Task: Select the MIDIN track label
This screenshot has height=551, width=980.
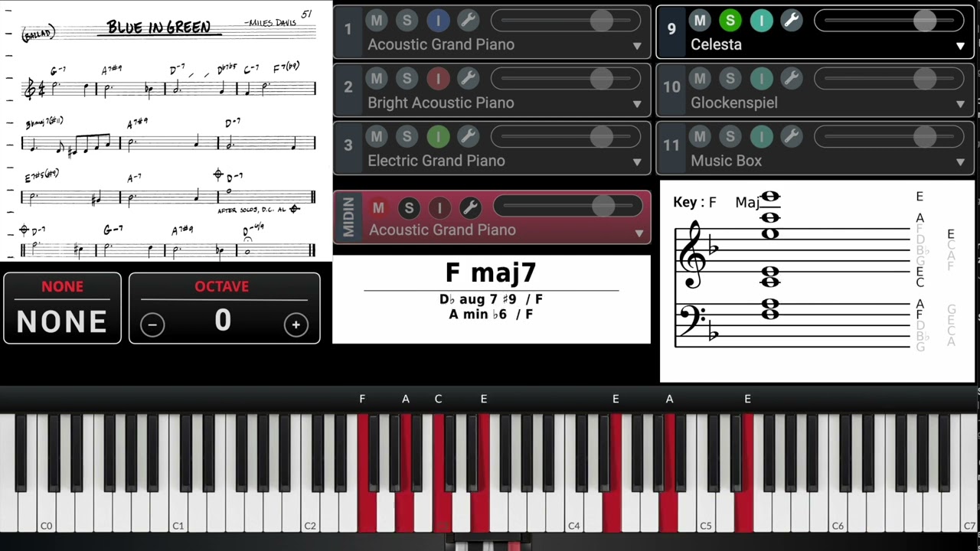Action: [x=348, y=217]
